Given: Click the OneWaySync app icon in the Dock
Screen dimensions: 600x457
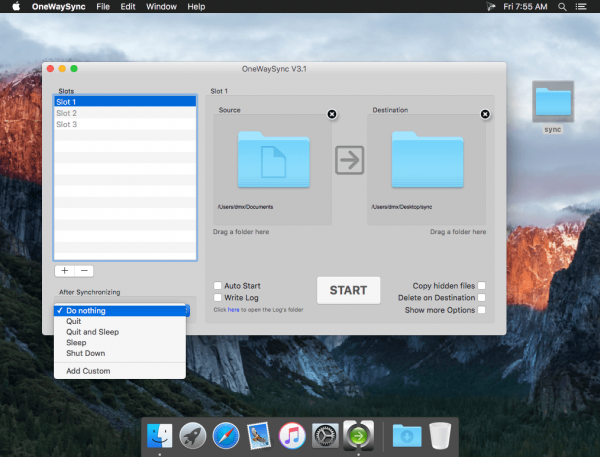Looking at the screenshot, I should (358, 435).
